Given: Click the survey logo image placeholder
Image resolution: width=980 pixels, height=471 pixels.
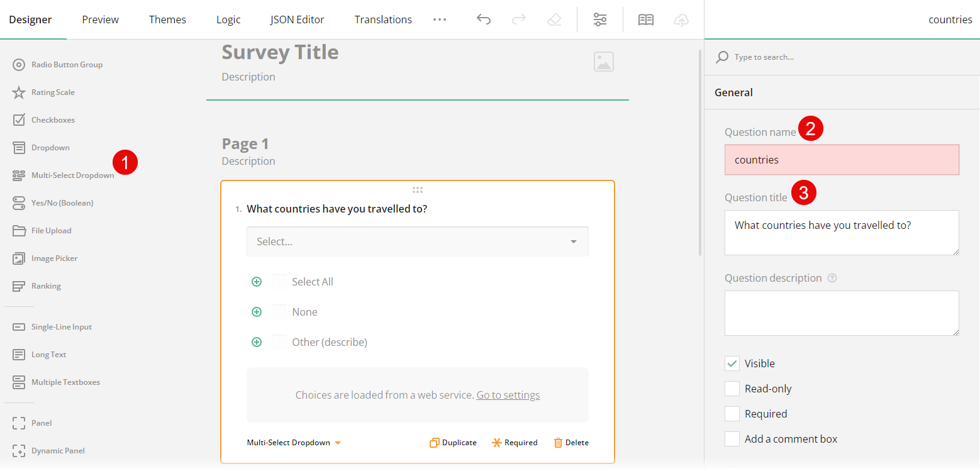Looking at the screenshot, I should pyautogui.click(x=603, y=62).
